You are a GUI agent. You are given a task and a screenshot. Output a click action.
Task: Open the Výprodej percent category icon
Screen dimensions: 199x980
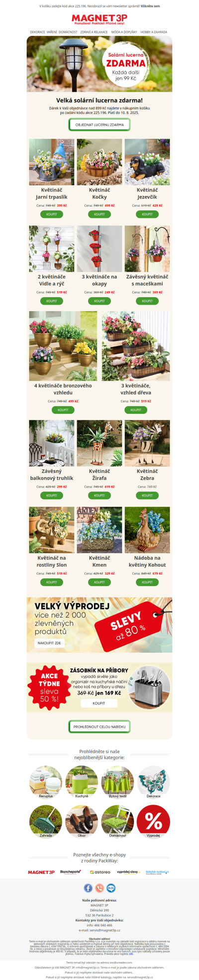tap(153, 821)
